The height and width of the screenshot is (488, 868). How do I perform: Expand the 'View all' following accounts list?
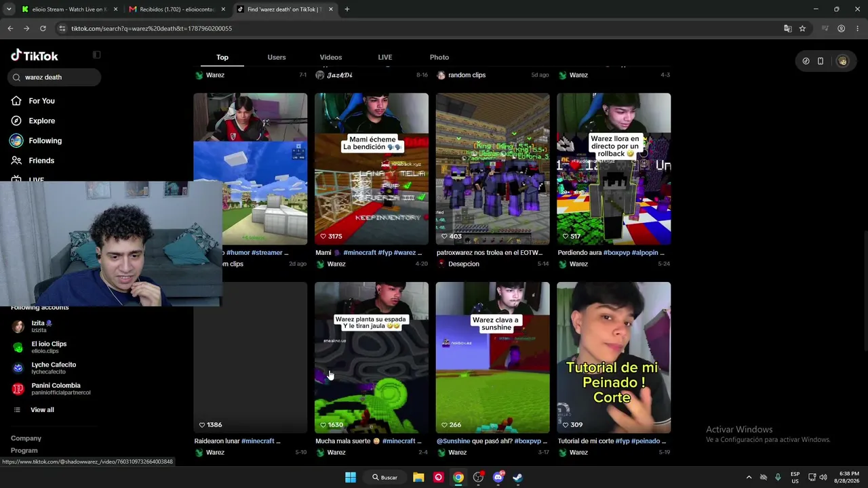[42, 410]
